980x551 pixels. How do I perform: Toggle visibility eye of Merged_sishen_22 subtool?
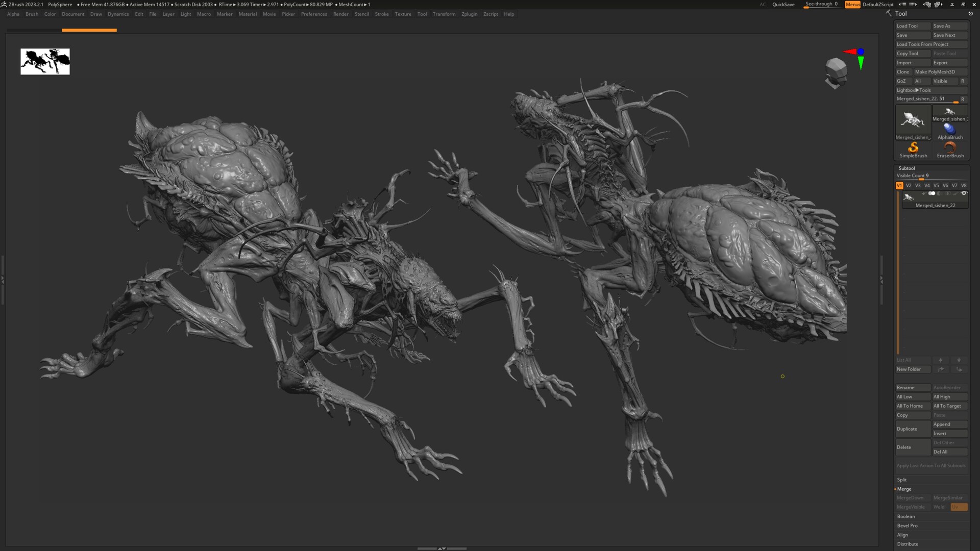pos(964,193)
